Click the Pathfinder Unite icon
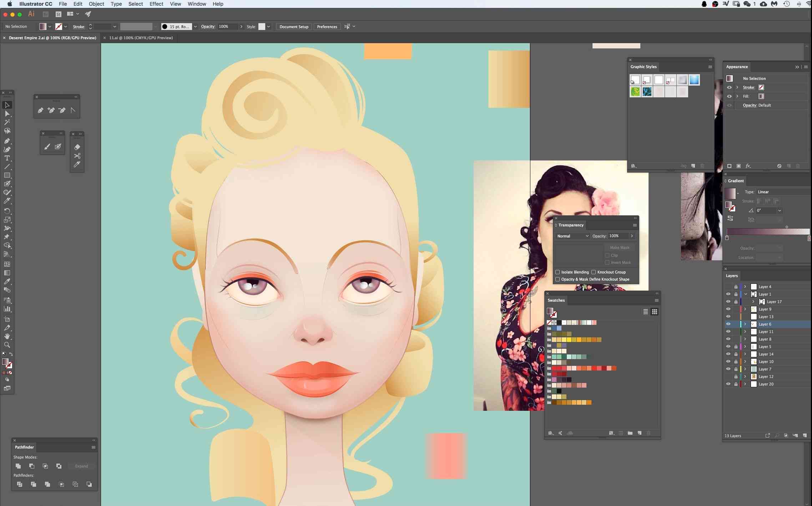Screen dimensions: 812x506 [17, 466]
